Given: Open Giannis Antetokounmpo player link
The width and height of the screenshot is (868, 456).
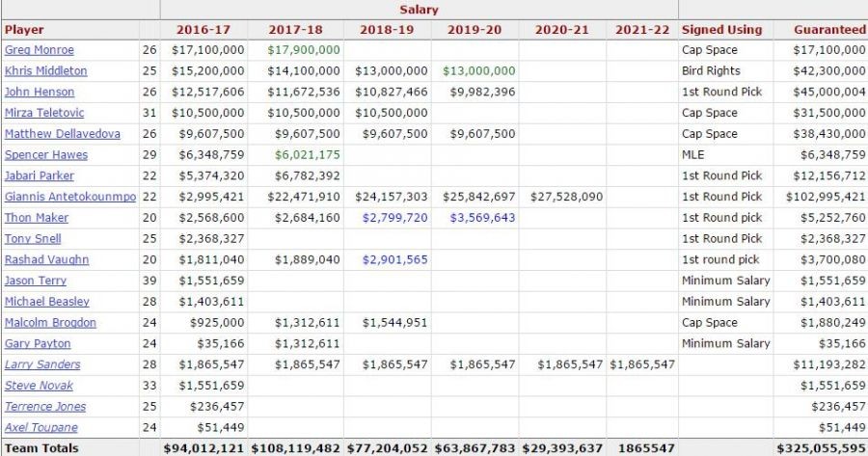Looking at the screenshot, I should (70, 197).
